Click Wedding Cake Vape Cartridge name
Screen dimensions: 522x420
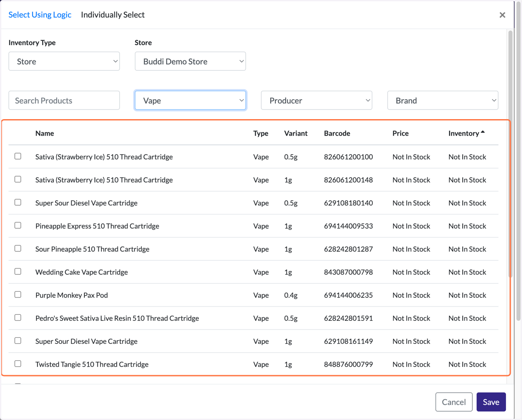coord(82,272)
